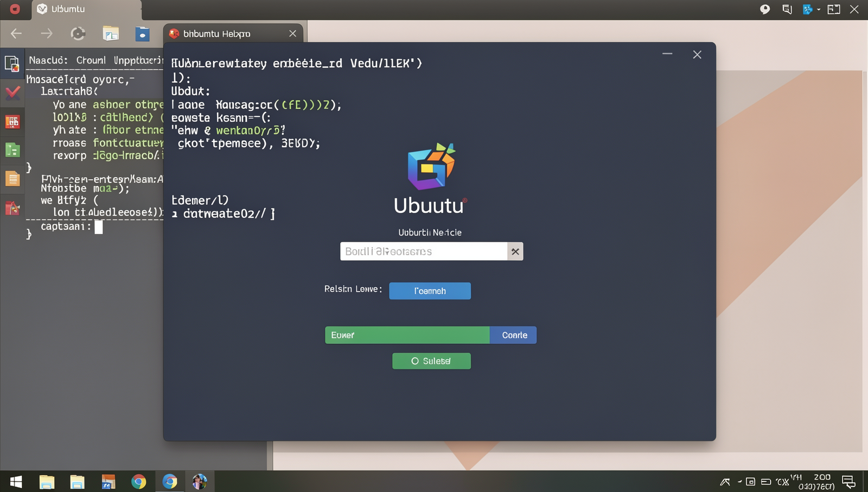Click the back arrow in the toolbar

coord(16,34)
